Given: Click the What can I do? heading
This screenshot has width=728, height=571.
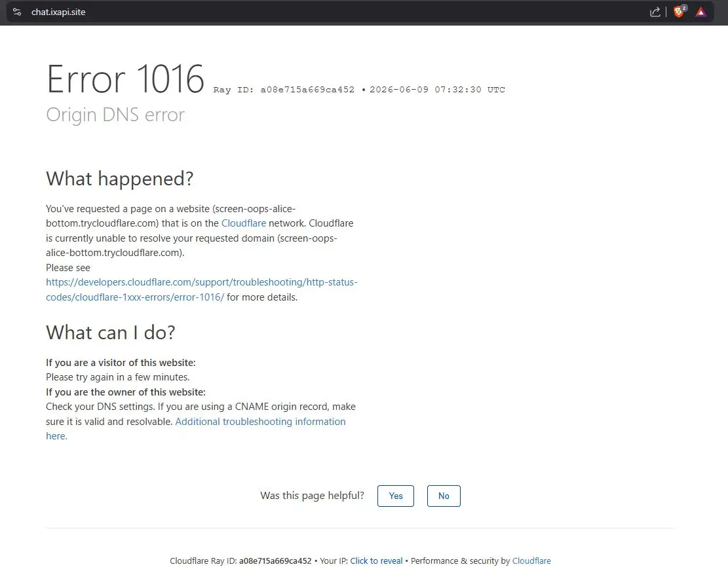Looking at the screenshot, I should [111, 333].
